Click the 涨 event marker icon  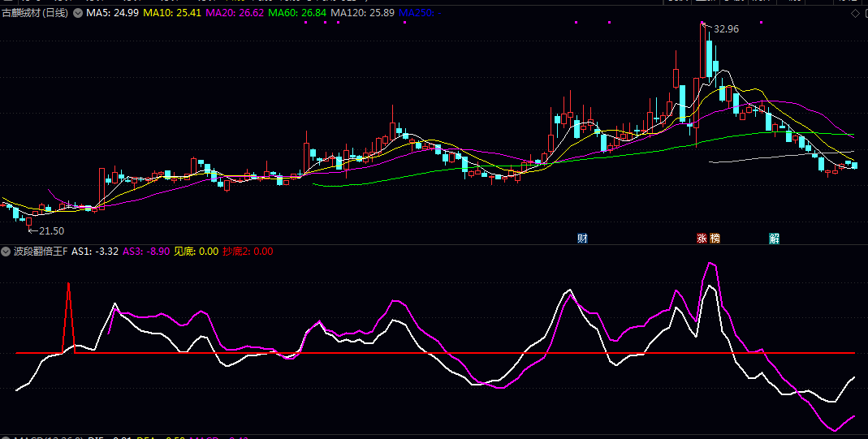pyautogui.click(x=702, y=238)
